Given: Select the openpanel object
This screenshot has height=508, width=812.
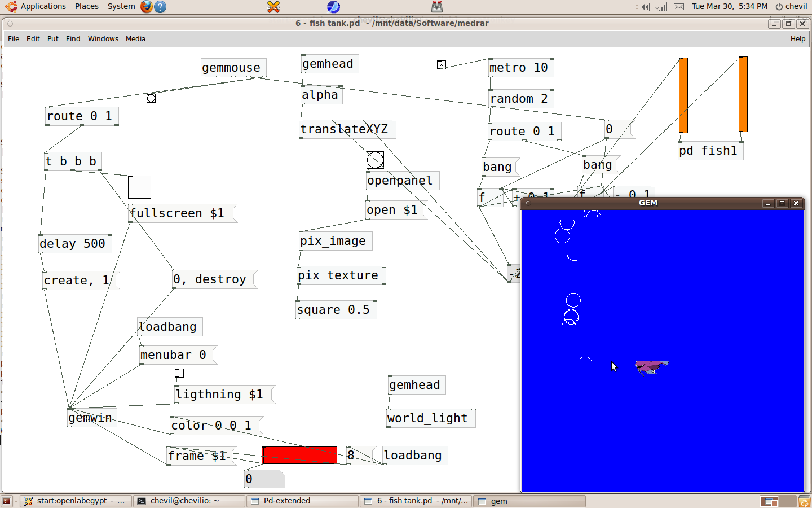Looking at the screenshot, I should (x=403, y=181).
